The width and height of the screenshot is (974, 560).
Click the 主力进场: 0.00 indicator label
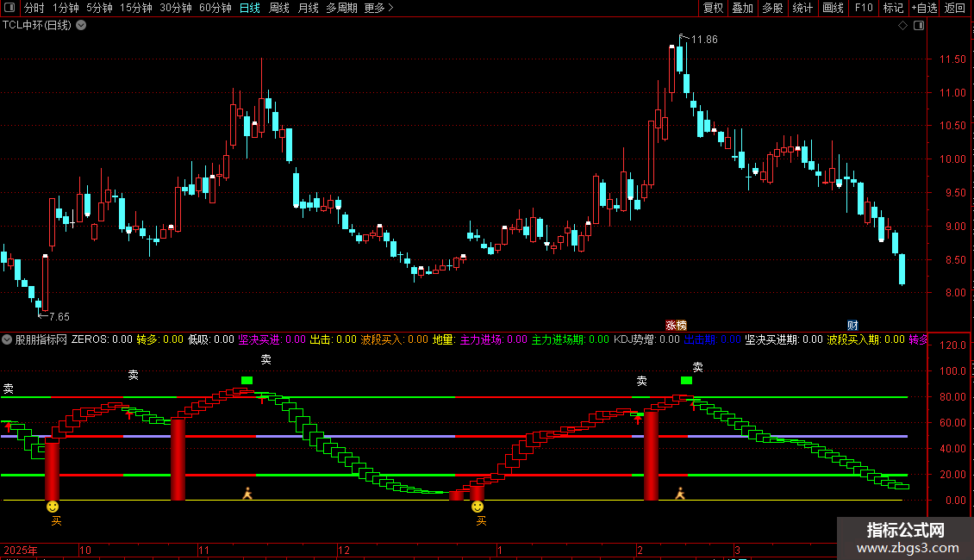point(493,339)
